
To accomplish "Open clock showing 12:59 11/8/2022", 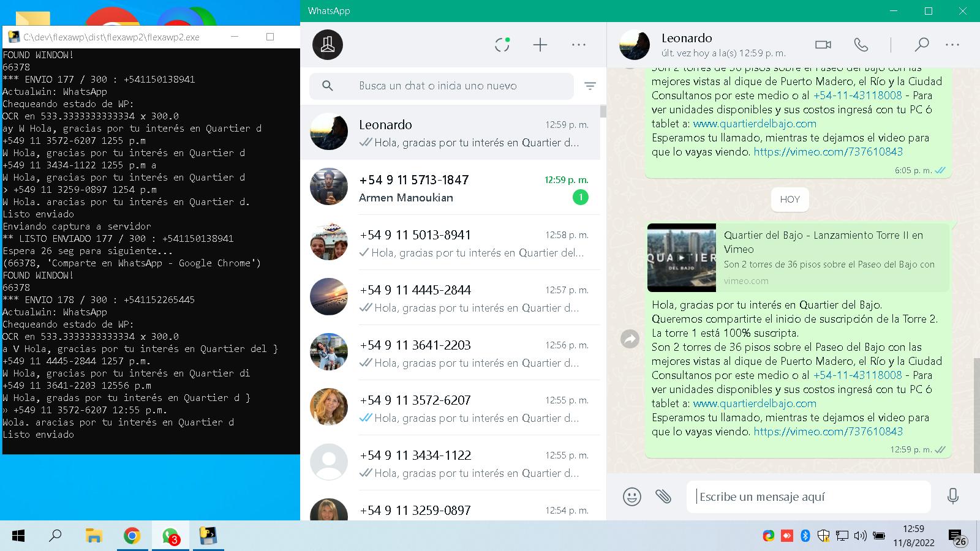I will [913, 536].
